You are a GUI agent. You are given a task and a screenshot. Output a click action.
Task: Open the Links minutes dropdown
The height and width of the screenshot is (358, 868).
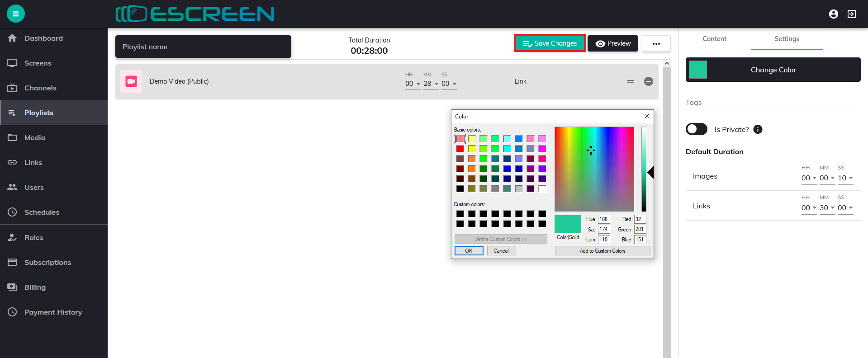tap(827, 208)
